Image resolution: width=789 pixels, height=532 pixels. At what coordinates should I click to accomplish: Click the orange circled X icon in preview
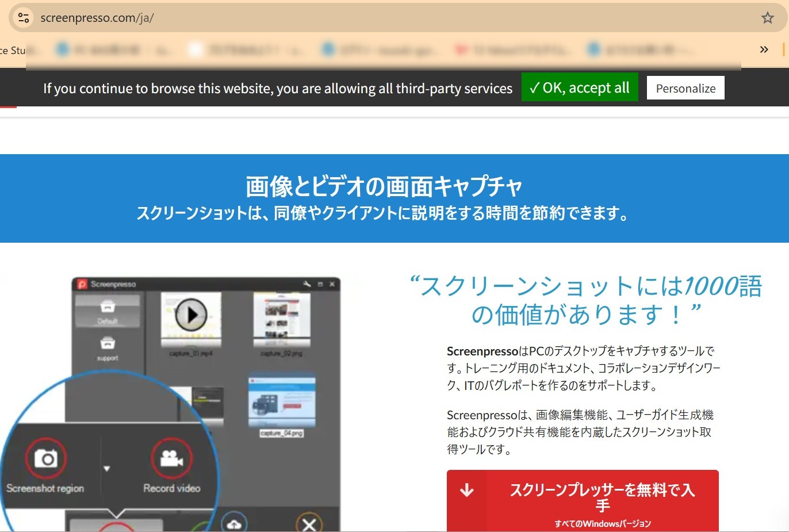[309, 524]
